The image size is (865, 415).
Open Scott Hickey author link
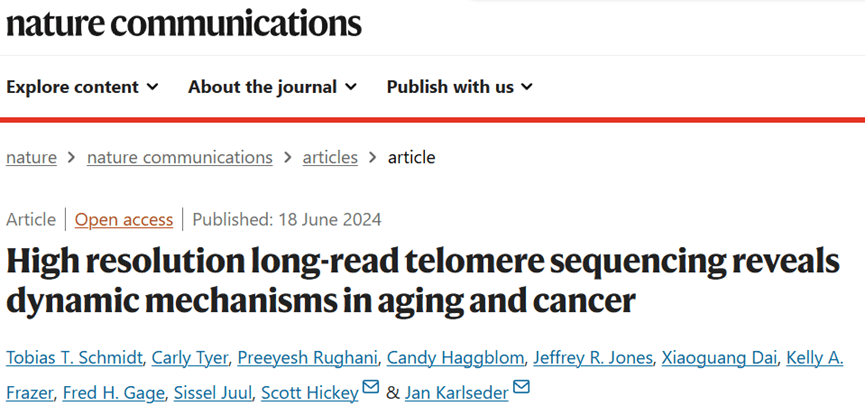tap(309, 392)
